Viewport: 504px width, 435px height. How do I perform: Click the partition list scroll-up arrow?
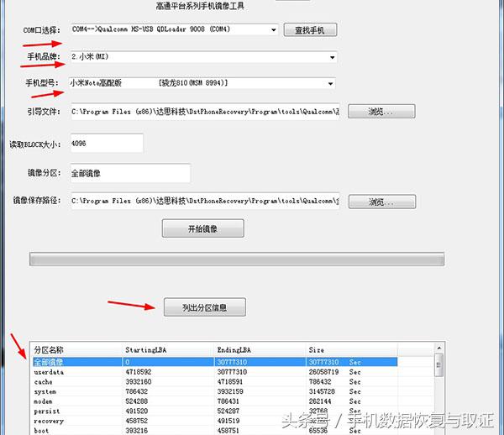click(439, 349)
